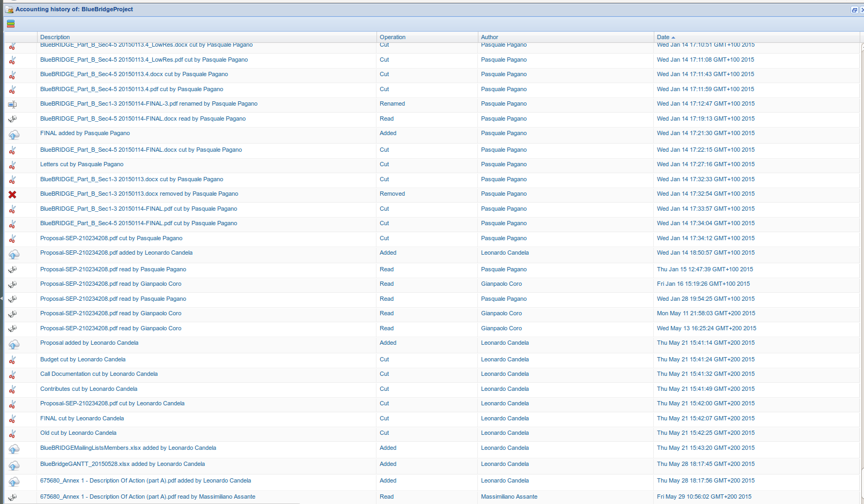Select 'FINAL added by Pasquale Pagano' description
864x504 pixels.
(x=85, y=134)
